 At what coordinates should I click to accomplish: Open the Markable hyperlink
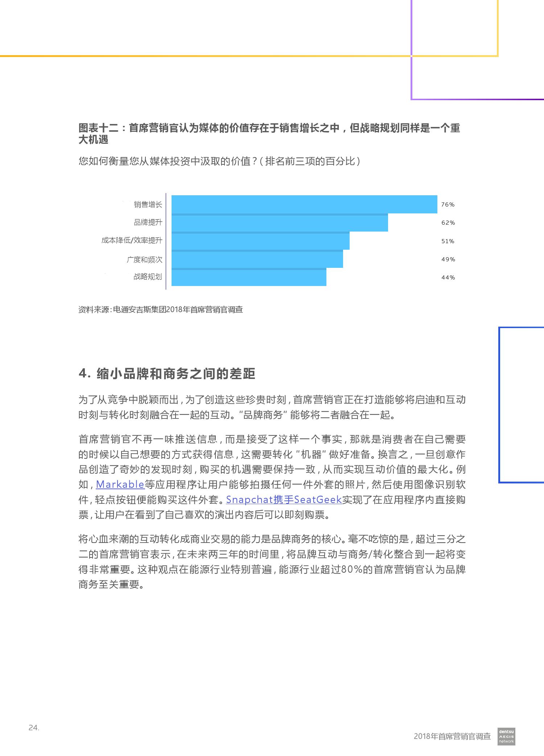[120, 485]
